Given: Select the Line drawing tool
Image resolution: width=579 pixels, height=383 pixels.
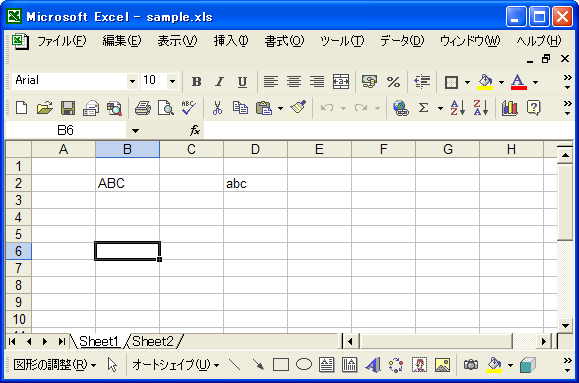Looking at the screenshot, I should [235, 365].
